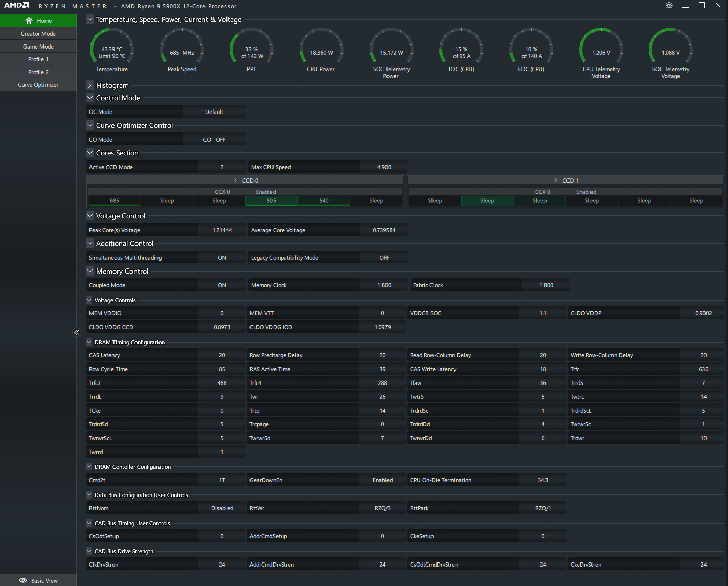Viewport: 728px width, 586px height.
Task: Open Profile 1
Action: click(x=38, y=59)
